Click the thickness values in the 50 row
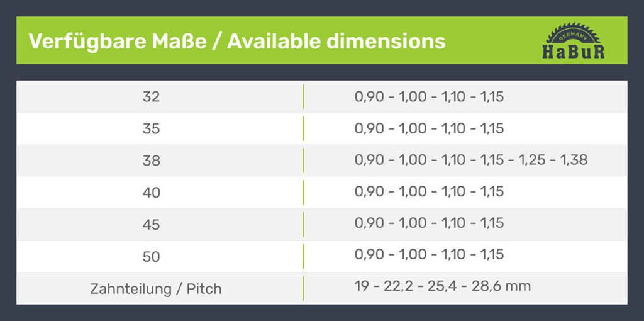Viewport: 644px width, 321px height. [x=429, y=254]
